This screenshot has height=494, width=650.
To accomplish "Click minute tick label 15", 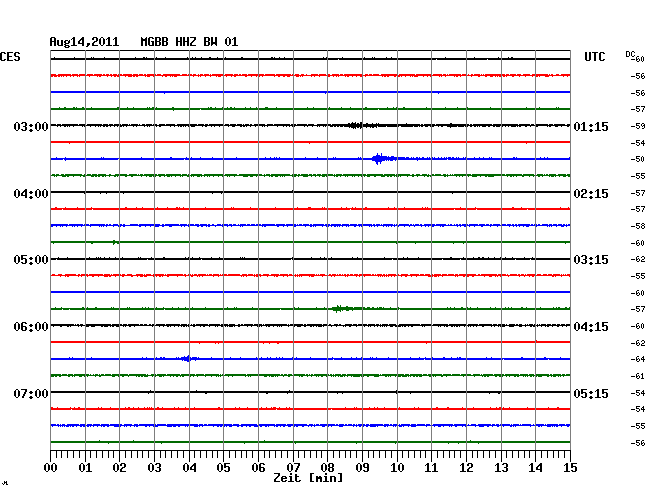I will pyautogui.click(x=570, y=468).
